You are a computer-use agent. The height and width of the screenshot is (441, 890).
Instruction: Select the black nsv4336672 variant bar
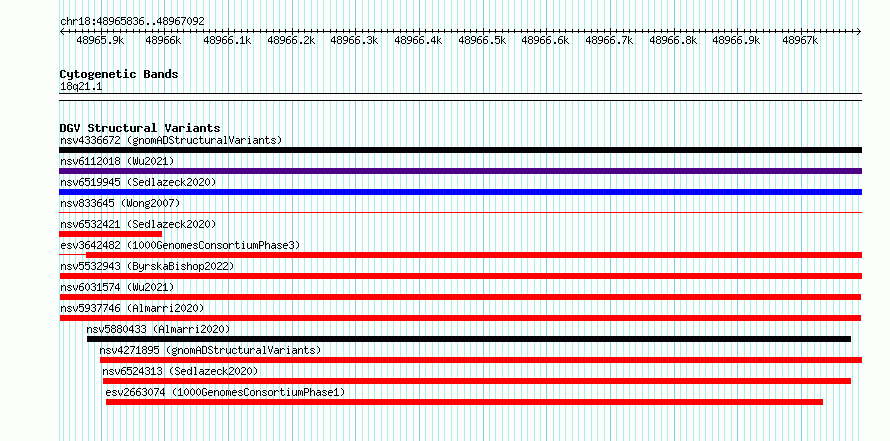(460, 150)
